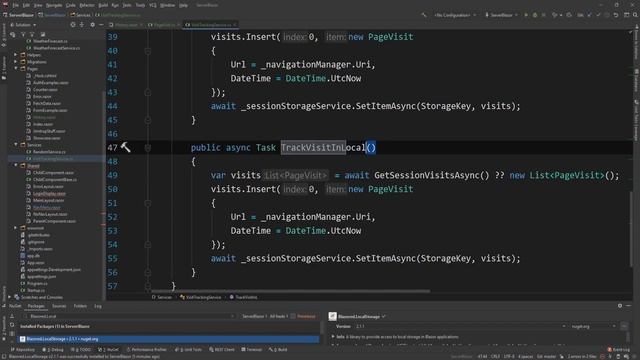Select Program.cs in the solution tree
This screenshot has height=360, width=640.
pos(37,283)
